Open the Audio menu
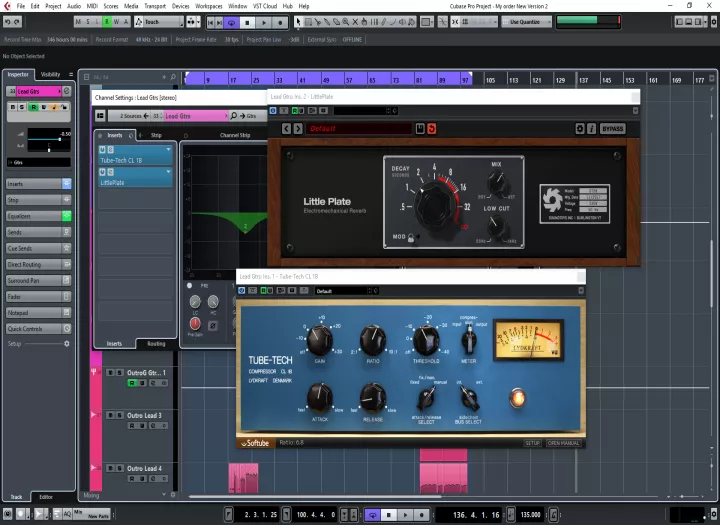The height and width of the screenshot is (525, 720). pyautogui.click(x=73, y=6)
